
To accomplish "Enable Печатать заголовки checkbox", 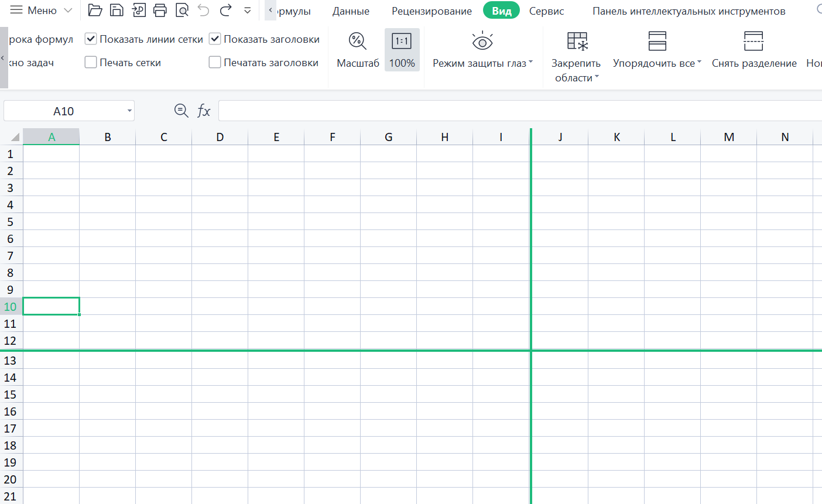I will tap(215, 62).
